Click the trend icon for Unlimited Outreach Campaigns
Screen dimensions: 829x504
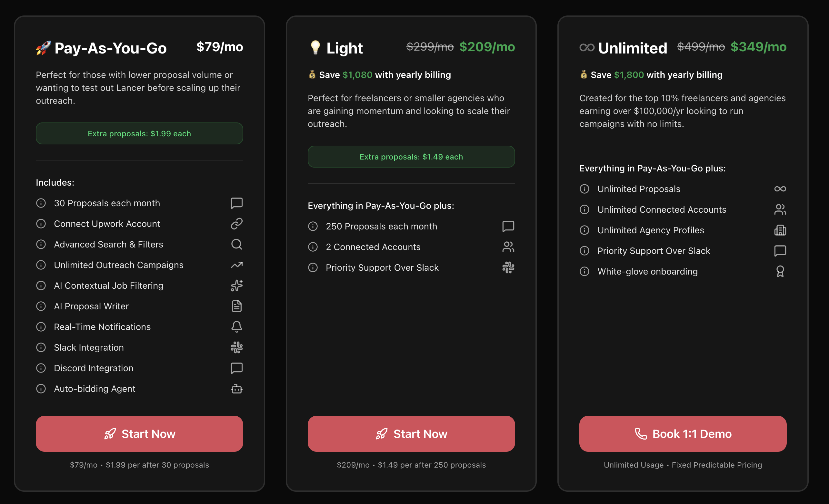click(236, 265)
